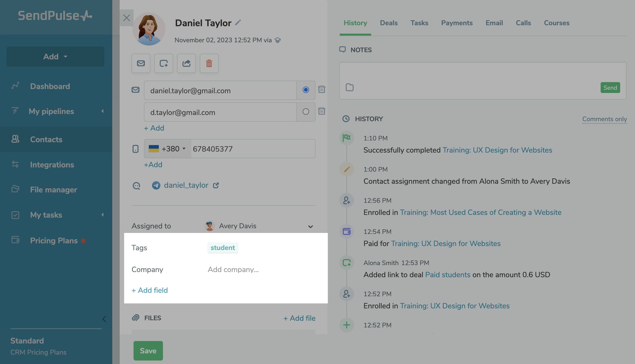Select d.taylor@gmail.com radio button
Screen dimensions: 635x364
point(305,112)
